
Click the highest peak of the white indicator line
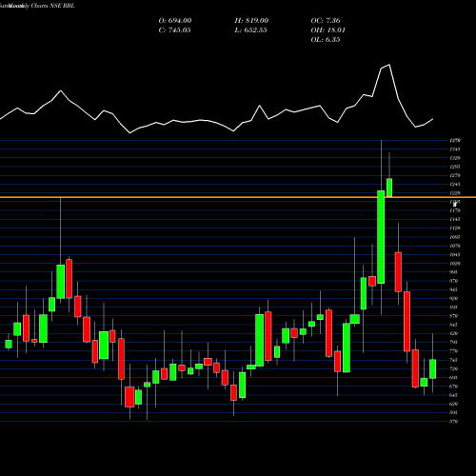[389, 65]
